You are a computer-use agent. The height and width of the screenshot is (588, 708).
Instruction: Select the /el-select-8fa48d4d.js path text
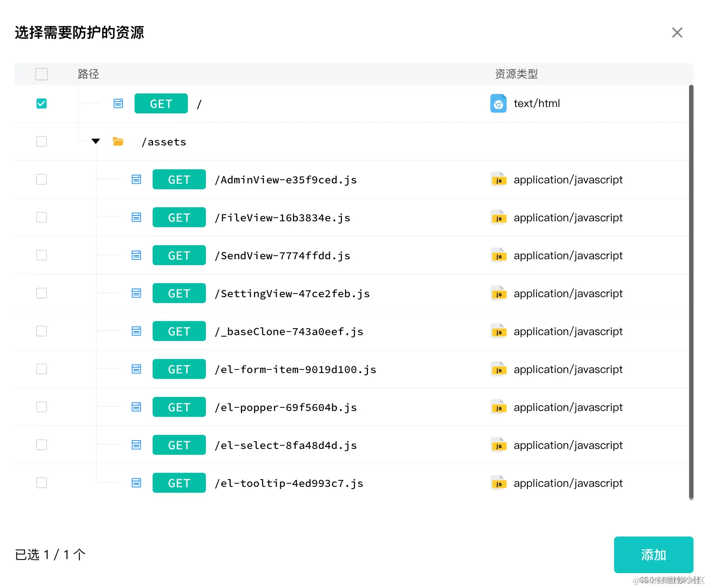tap(286, 445)
